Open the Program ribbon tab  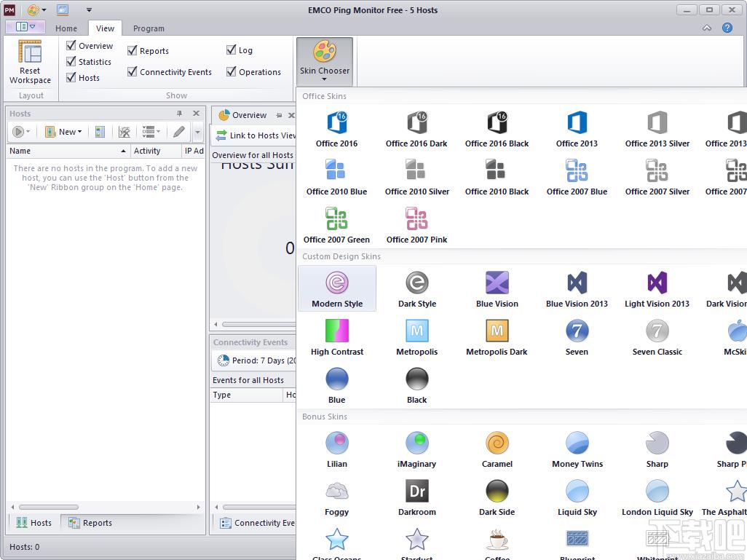149,28
